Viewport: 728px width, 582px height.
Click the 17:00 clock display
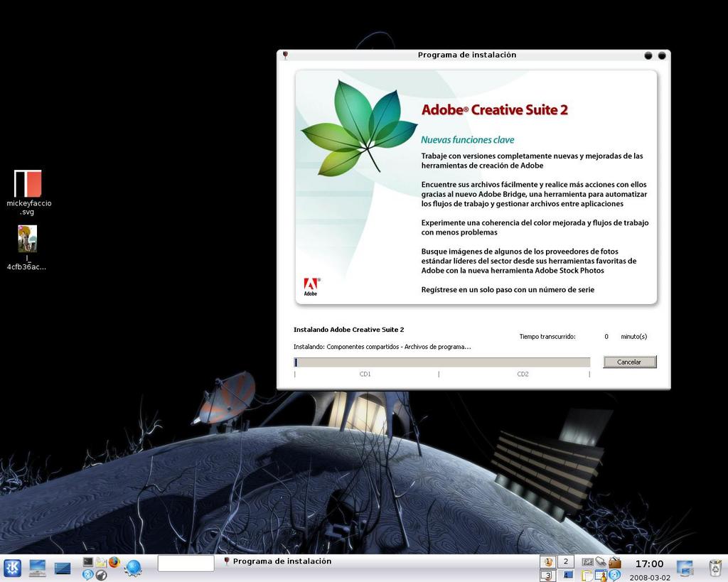pos(649,564)
